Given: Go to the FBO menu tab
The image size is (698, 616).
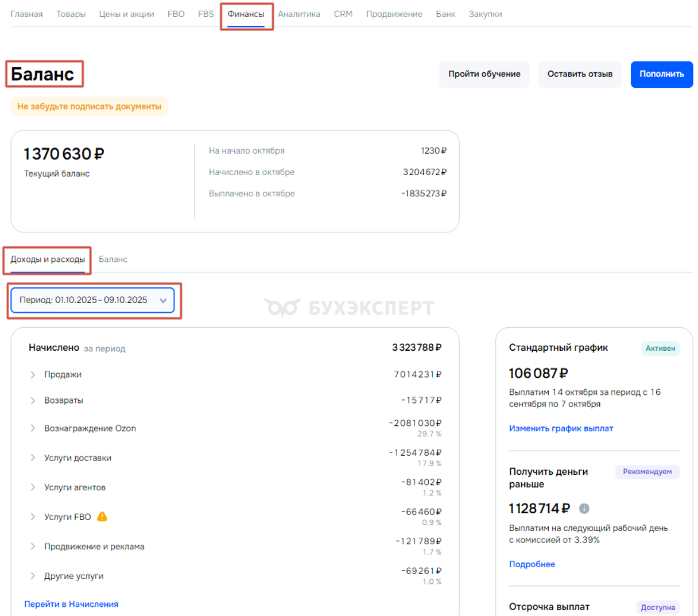Looking at the screenshot, I should point(176,14).
